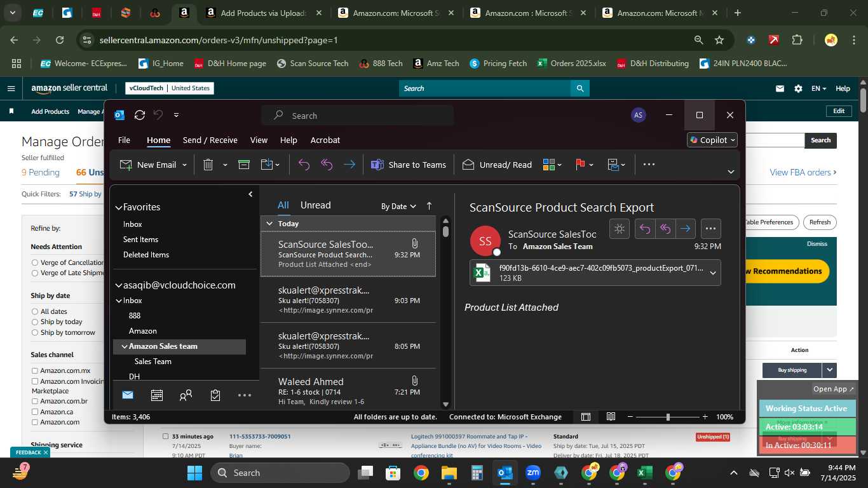Image resolution: width=868 pixels, height=488 pixels.
Task: Click the Windows Start button
Action: click(x=194, y=473)
